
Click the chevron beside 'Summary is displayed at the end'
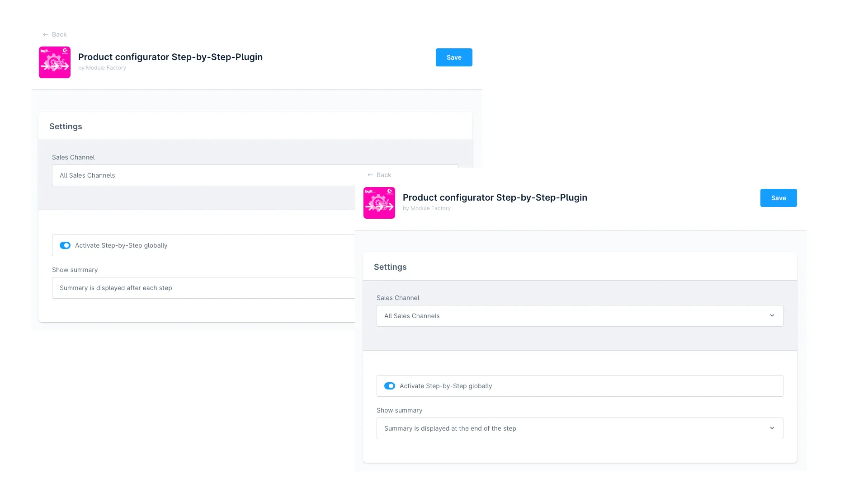pyautogui.click(x=772, y=428)
